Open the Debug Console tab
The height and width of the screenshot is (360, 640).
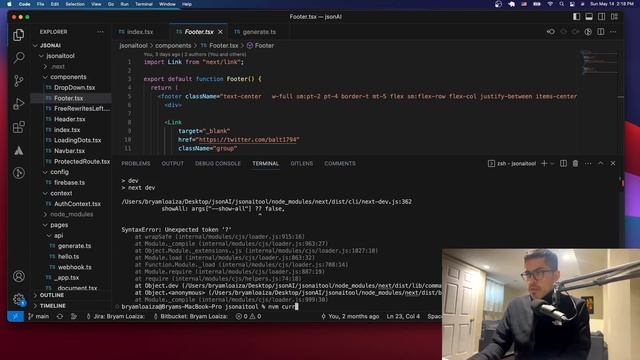point(218,163)
